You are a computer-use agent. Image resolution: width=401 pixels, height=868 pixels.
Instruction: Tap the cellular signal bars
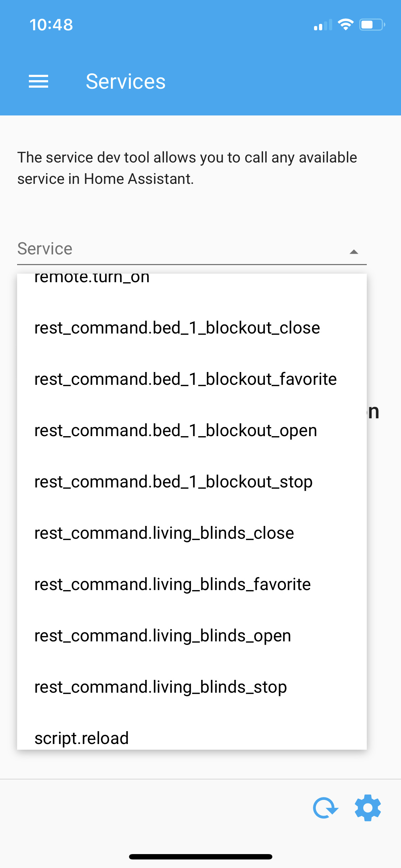(x=323, y=25)
